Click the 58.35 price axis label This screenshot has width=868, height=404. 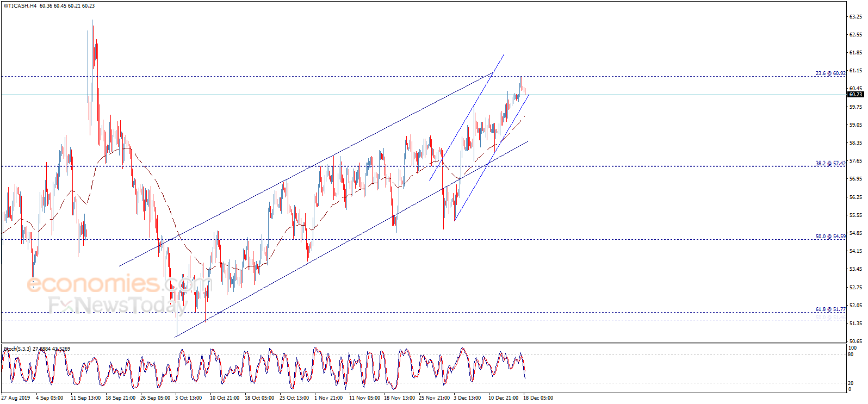(x=855, y=143)
